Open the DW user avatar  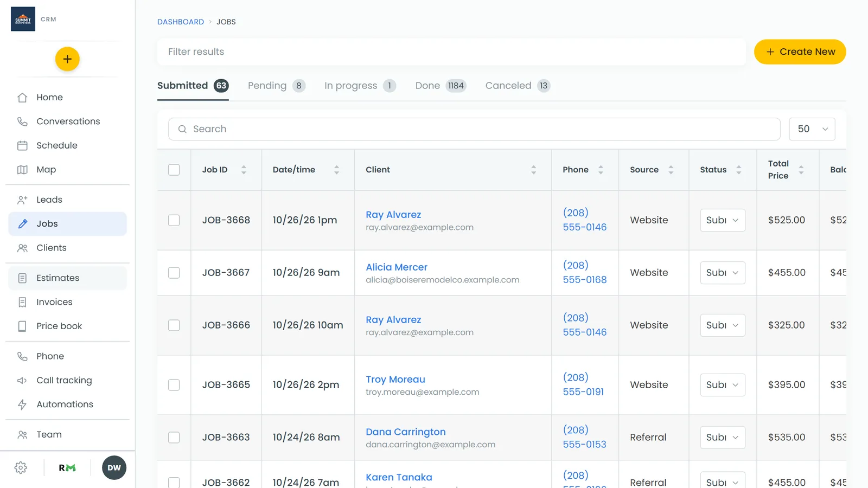click(114, 468)
